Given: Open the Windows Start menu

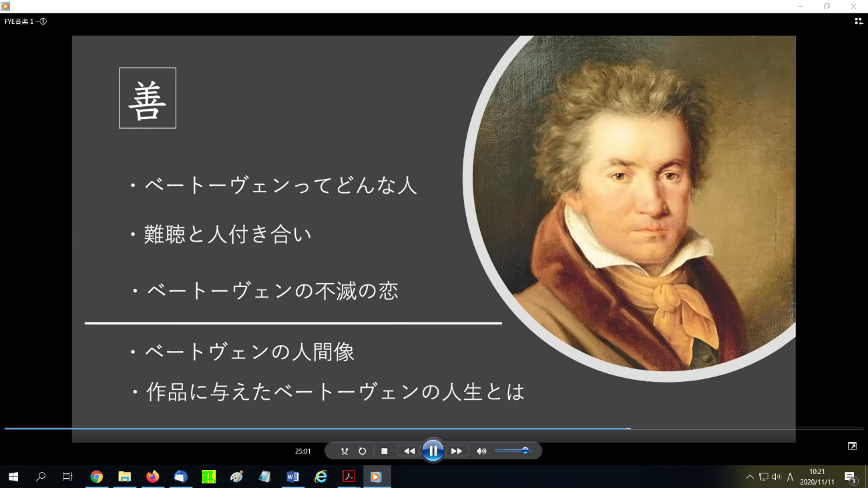Looking at the screenshot, I should point(13,477).
